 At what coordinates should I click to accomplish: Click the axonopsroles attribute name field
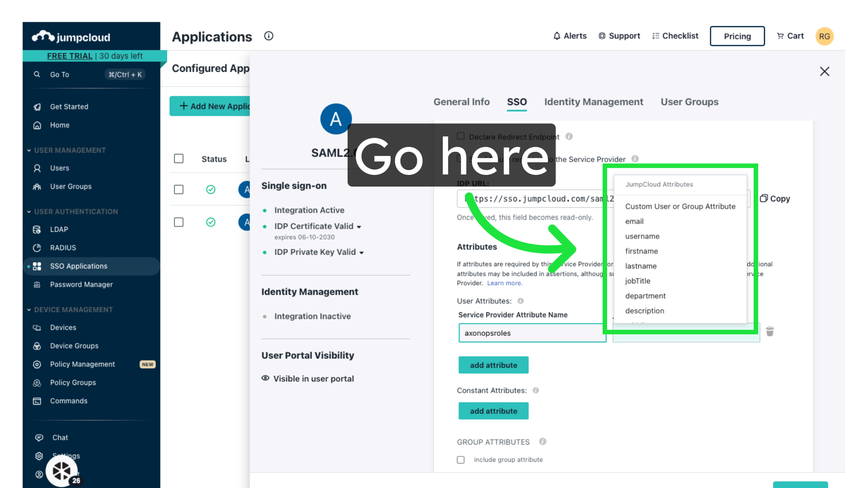[532, 333]
